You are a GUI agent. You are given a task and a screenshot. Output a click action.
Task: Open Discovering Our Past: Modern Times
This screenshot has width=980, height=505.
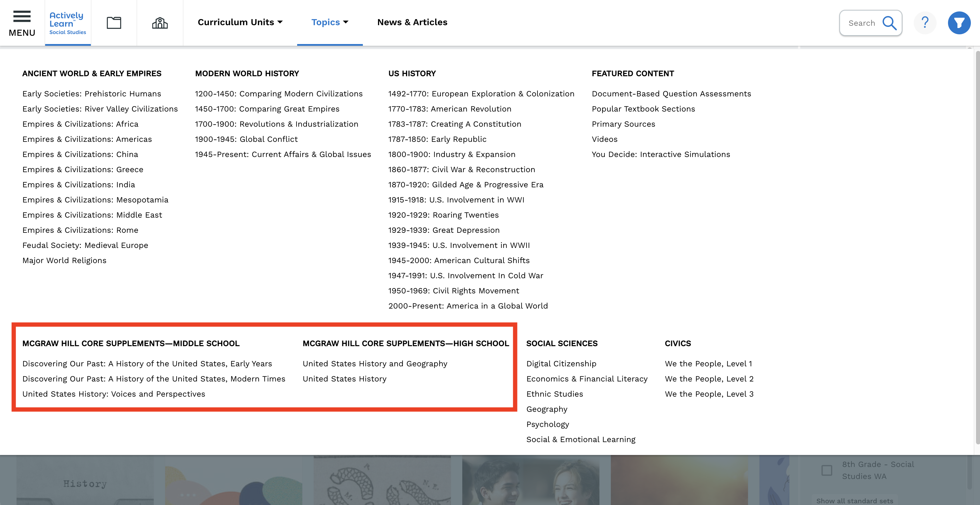pyautogui.click(x=154, y=379)
